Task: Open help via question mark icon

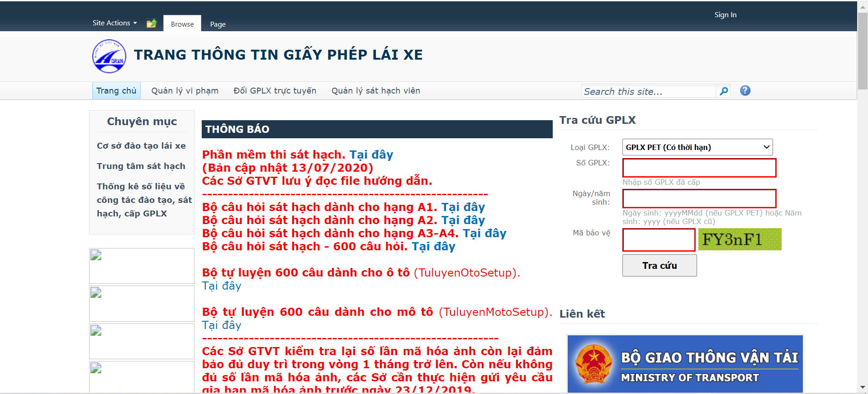Action: 745,91
